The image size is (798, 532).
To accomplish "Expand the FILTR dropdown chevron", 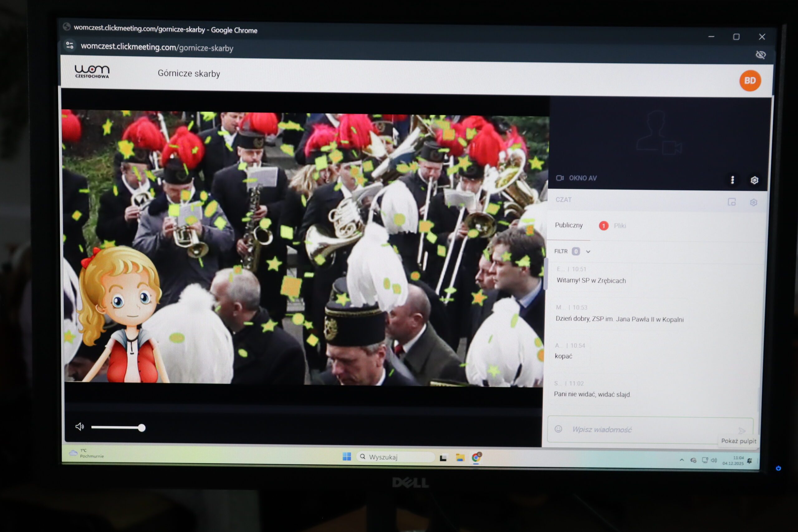I will tap(588, 252).
